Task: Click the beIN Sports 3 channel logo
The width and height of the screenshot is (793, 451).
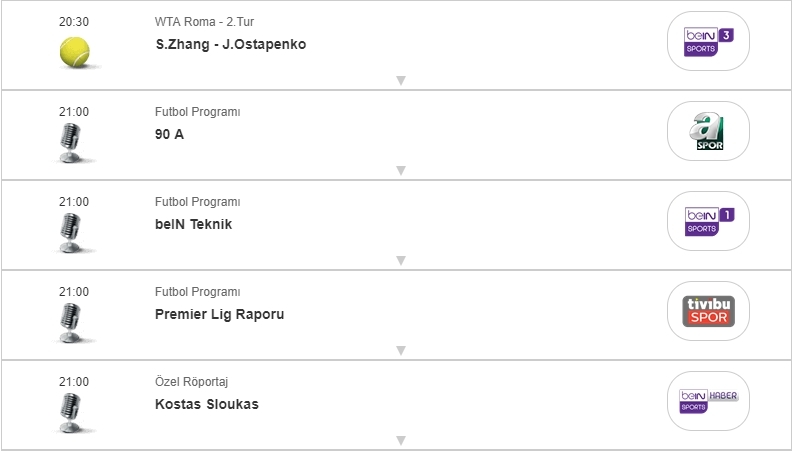Action: [x=708, y=41]
